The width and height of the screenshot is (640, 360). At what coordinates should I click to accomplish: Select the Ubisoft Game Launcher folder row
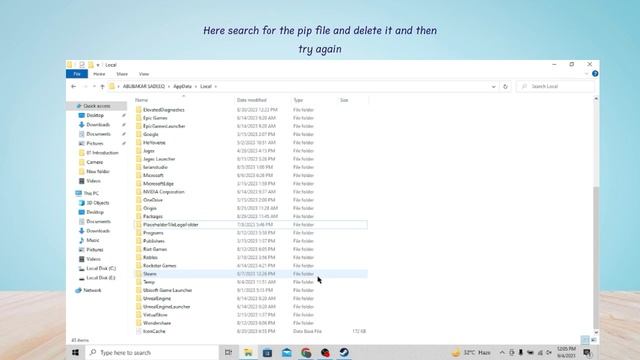click(x=251, y=290)
